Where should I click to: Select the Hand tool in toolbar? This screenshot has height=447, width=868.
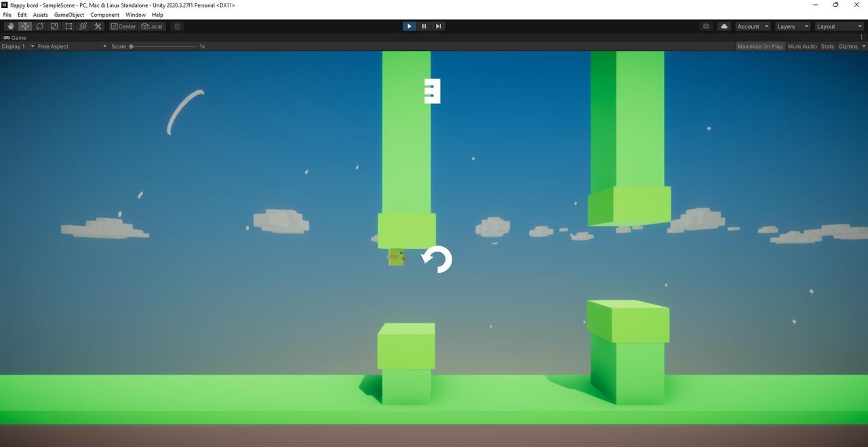coord(11,26)
